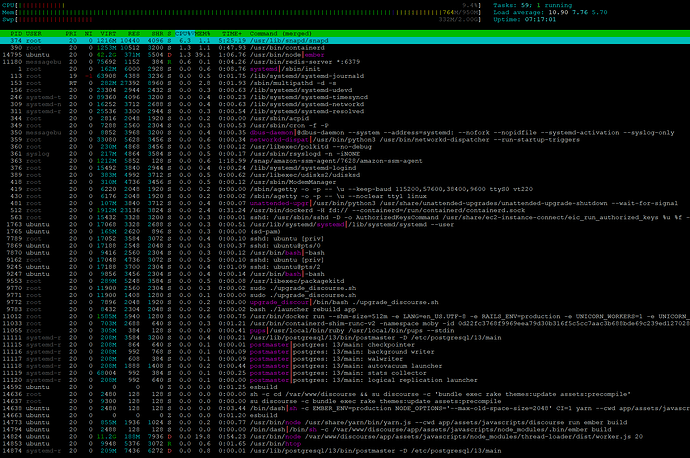Viewport: 690px width, 458px height.
Task: Select the agetty --noclear tty1 row
Action: click(x=345, y=196)
